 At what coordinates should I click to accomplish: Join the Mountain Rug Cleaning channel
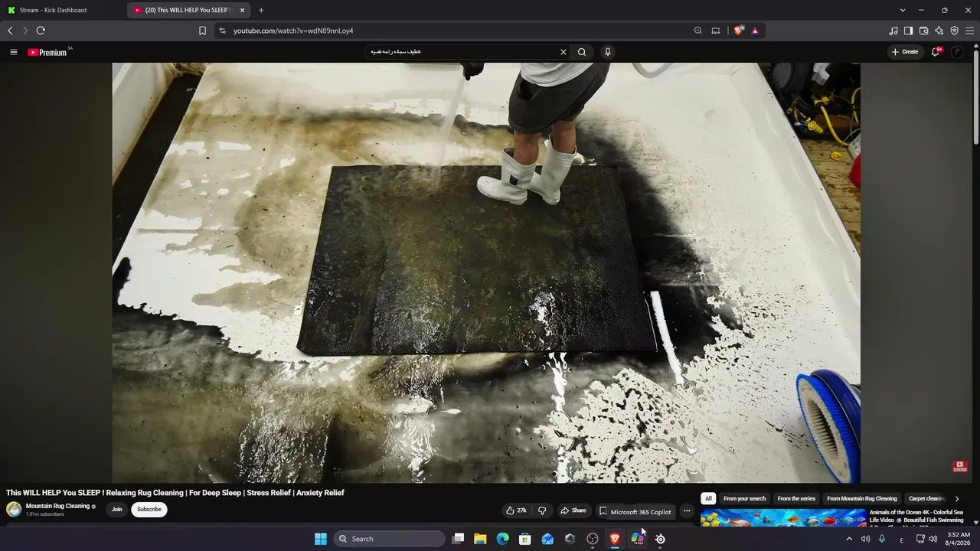(x=116, y=510)
